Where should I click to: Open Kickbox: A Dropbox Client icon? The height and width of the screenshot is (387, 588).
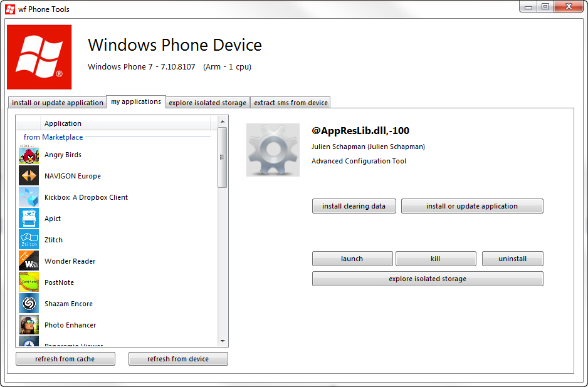28,197
